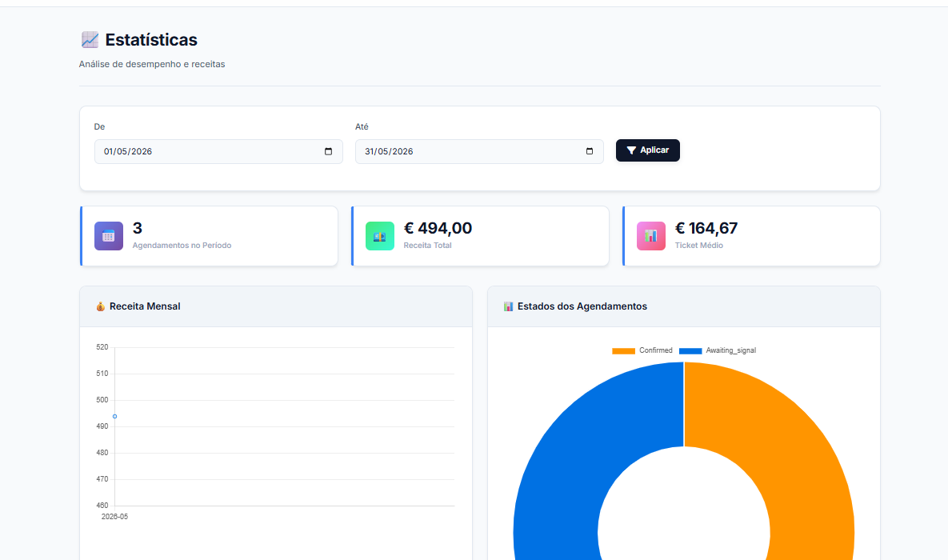Select the Estatísticas page heading
948x560 pixels.
(151, 40)
